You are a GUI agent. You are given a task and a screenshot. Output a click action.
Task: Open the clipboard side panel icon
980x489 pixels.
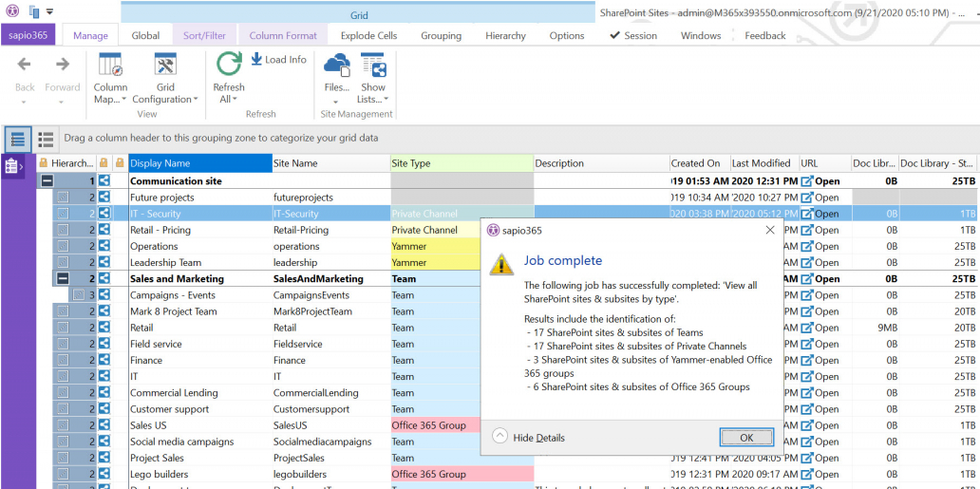pyautogui.click(x=12, y=166)
